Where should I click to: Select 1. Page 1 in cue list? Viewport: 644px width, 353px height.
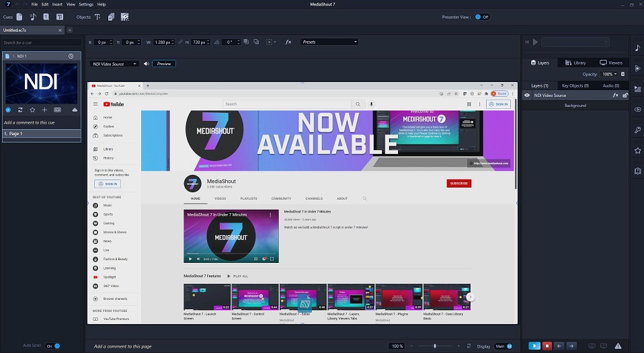point(42,134)
